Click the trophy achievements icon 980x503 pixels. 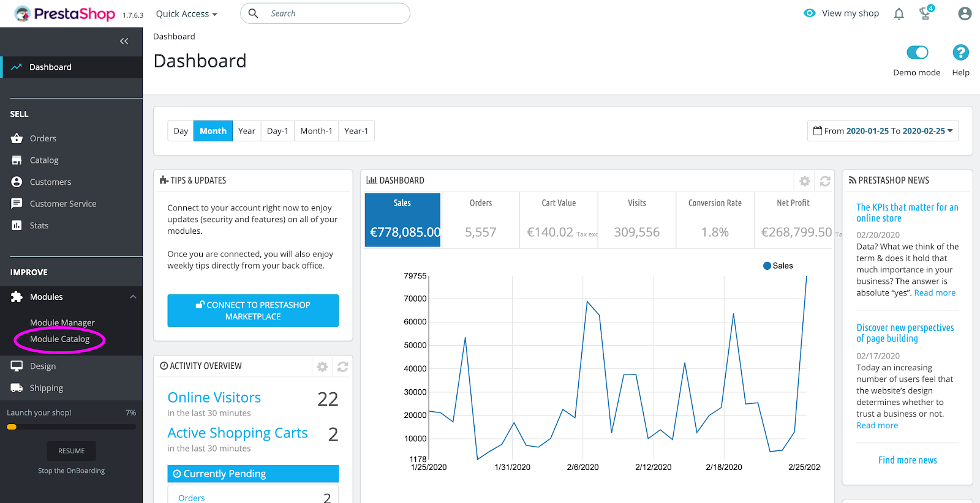point(926,13)
